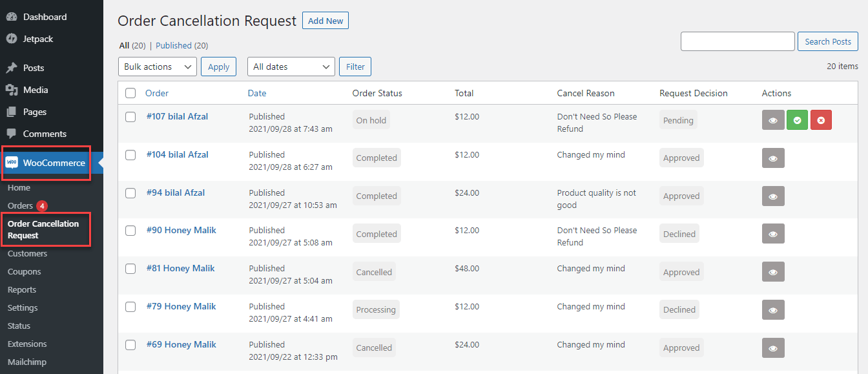868x374 pixels.
Task: Click the green approve icon for order #107
Action: click(x=798, y=120)
